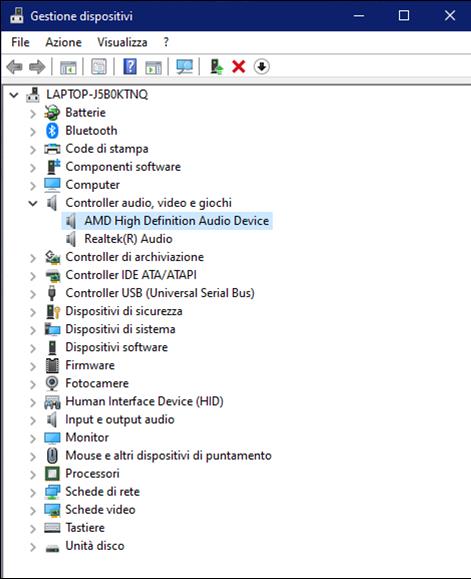Click the network icon beside Schede di rete
Viewport: 471px width, 579px height.
[x=52, y=492]
